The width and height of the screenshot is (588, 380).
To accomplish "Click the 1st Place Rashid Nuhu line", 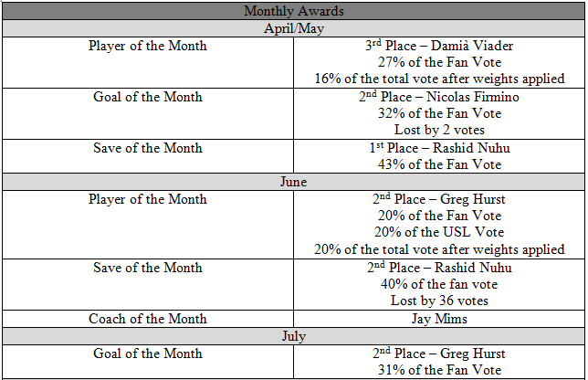I will 439,148.
